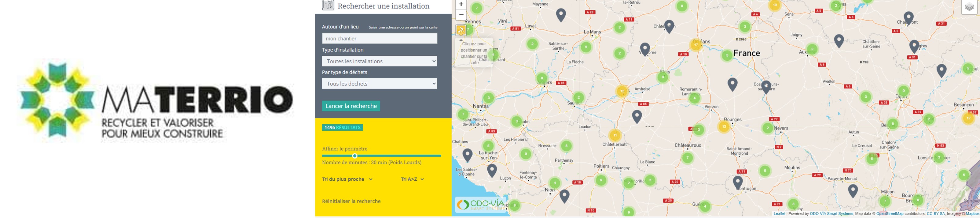Select the installation pin near Montluçon
Viewport: 980px width, 218px height.
738,183
